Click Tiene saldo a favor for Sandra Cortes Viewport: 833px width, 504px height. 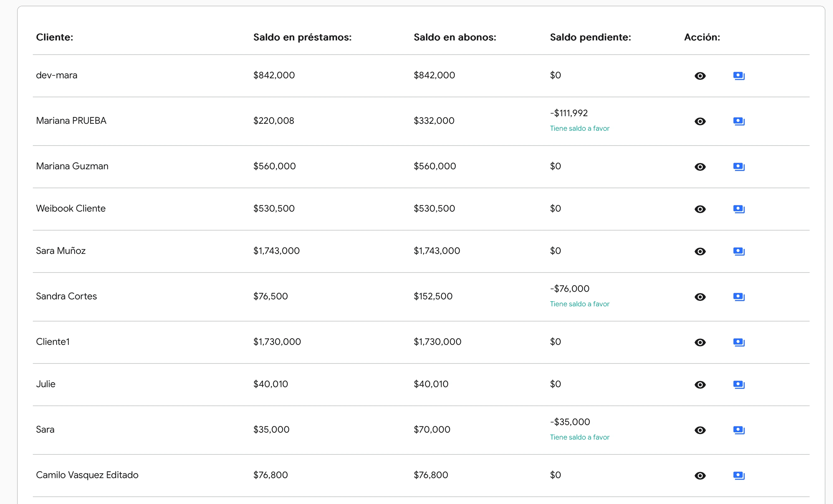(579, 303)
